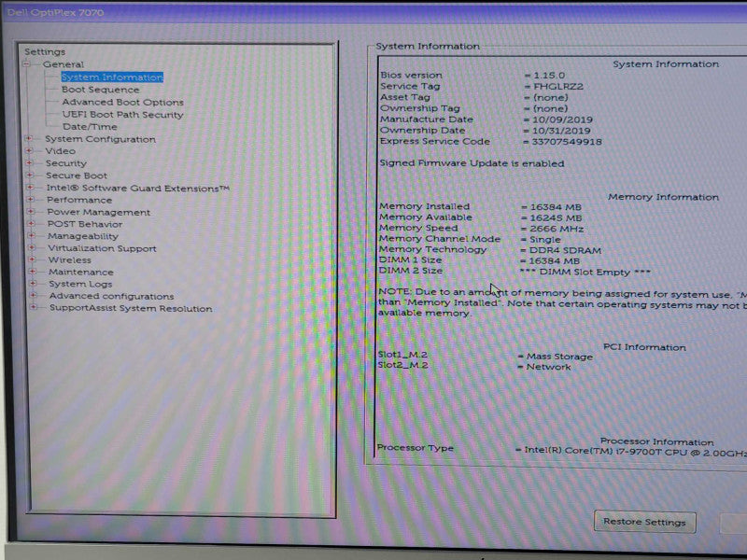Select Manageability category label
747x560 pixels.
pyautogui.click(x=83, y=236)
